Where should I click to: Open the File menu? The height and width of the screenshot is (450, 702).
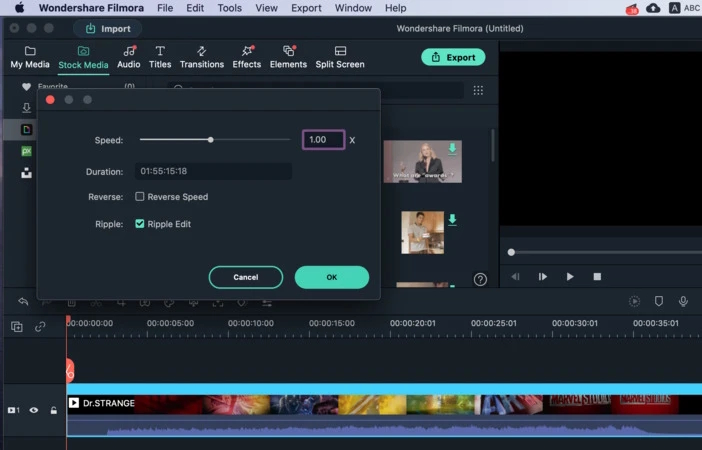point(165,8)
